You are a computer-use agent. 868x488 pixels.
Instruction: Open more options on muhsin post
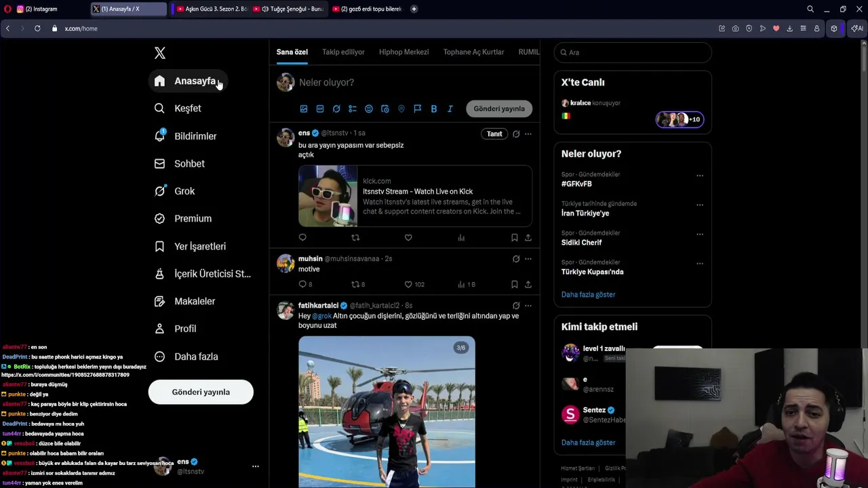tap(528, 259)
